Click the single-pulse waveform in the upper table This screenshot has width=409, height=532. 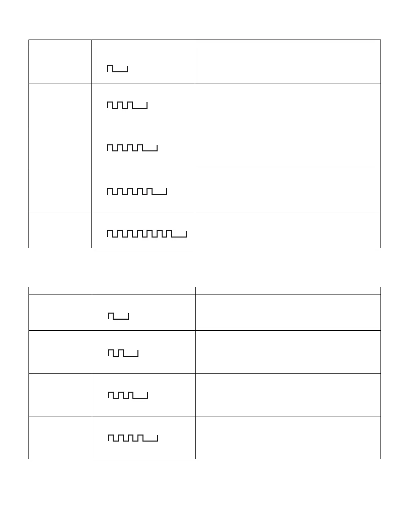[x=117, y=69]
